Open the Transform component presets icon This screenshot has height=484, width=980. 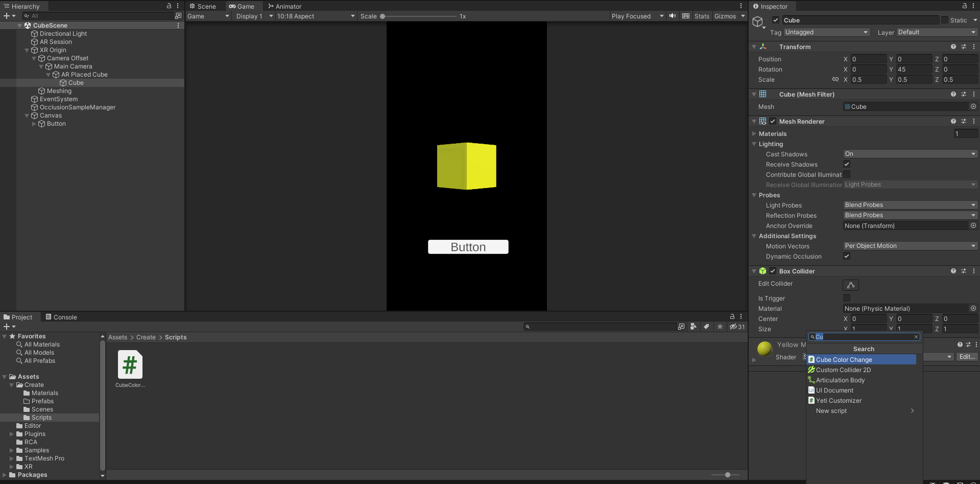point(964,47)
